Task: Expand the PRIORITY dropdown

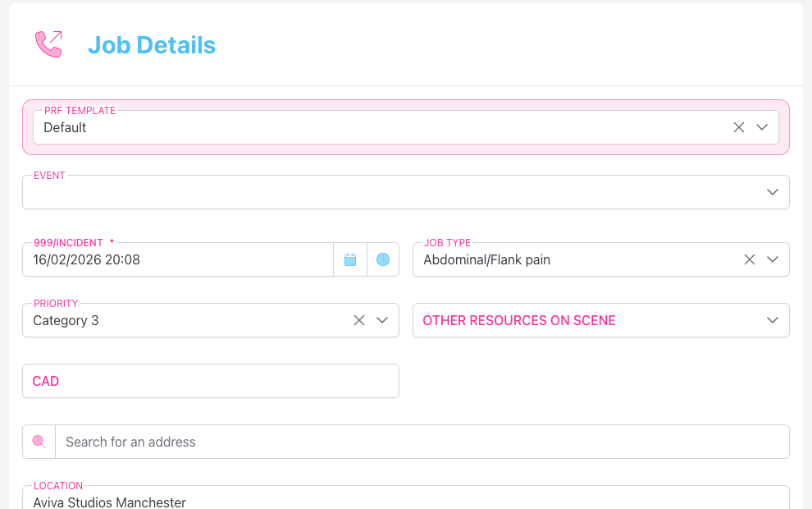Action: 382,320
